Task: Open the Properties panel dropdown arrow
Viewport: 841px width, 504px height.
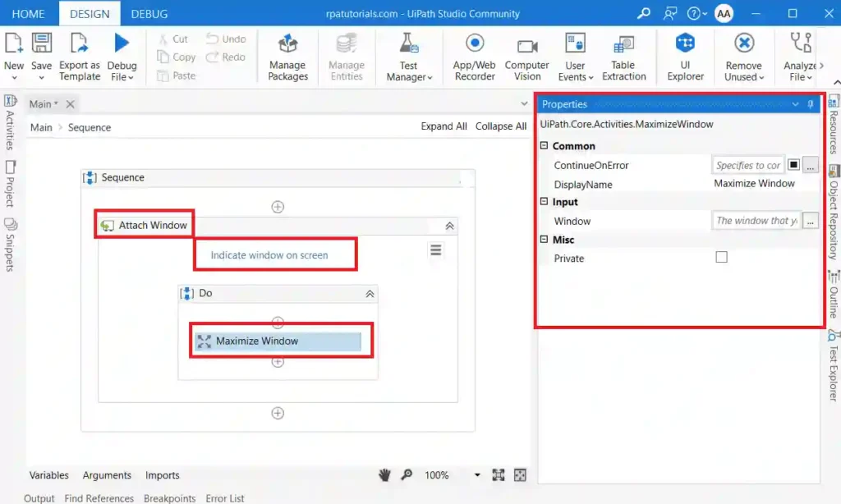Action: [x=795, y=104]
